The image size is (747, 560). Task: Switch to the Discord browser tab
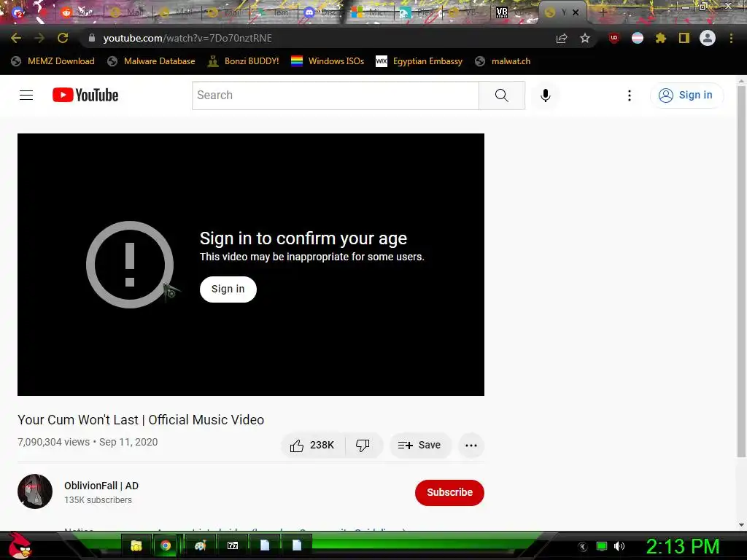tap(320, 13)
